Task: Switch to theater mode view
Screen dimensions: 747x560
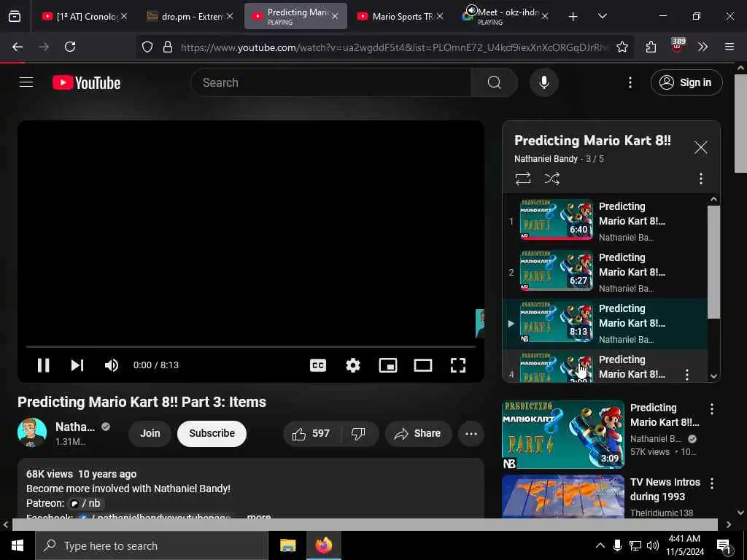Action: pos(423,365)
